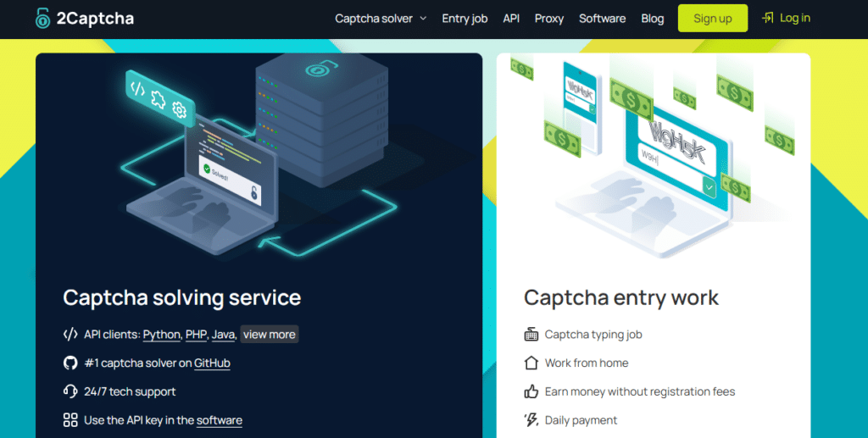Open the Captcha solver menu item
The image size is (868, 438).
click(x=374, y=19)
